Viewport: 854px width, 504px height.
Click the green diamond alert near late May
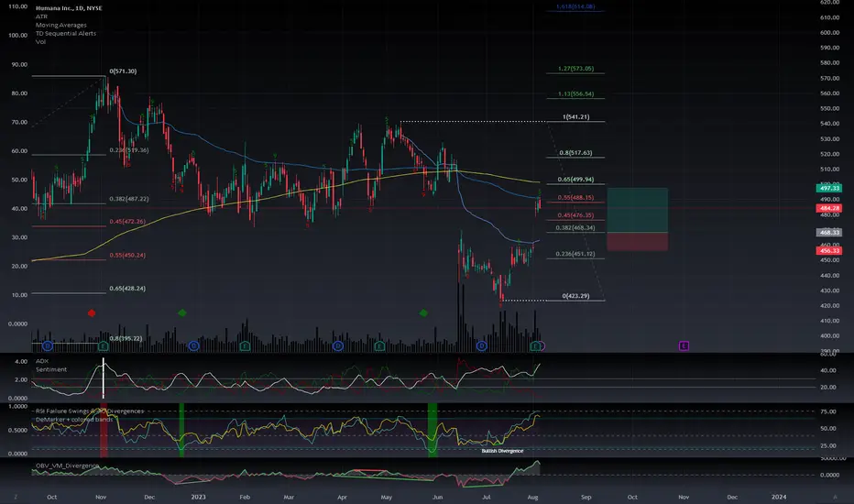pos(423,312)
